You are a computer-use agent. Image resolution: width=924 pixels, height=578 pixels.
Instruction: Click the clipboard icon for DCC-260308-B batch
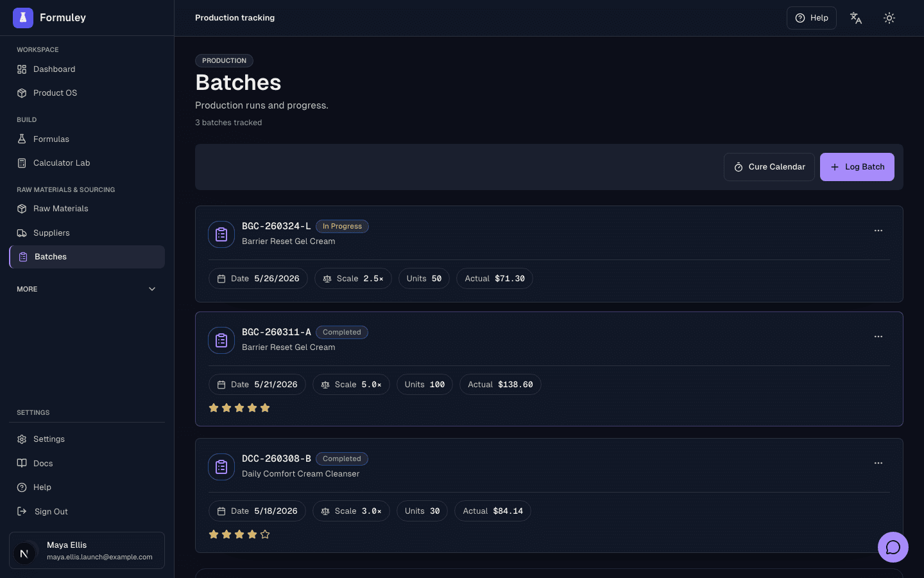pos(221,467)
